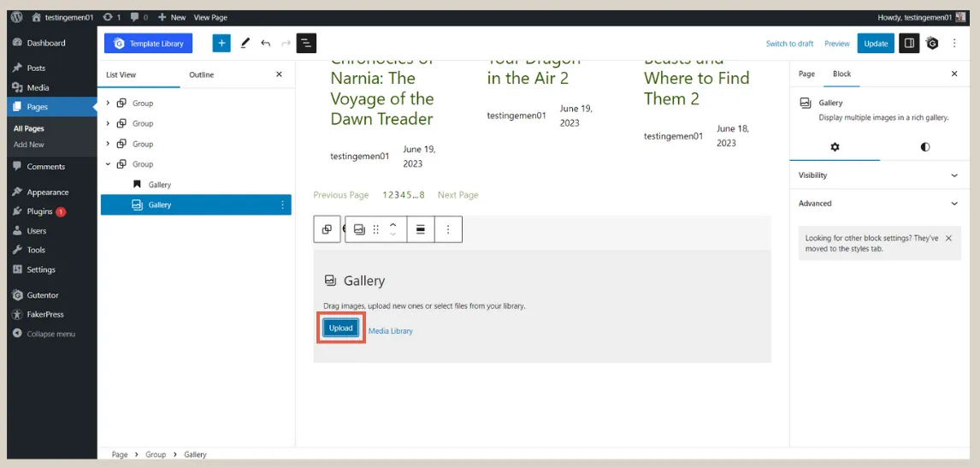The image size is (980, 468).
Task: Open the Template Library
Action: coord(149,43)
